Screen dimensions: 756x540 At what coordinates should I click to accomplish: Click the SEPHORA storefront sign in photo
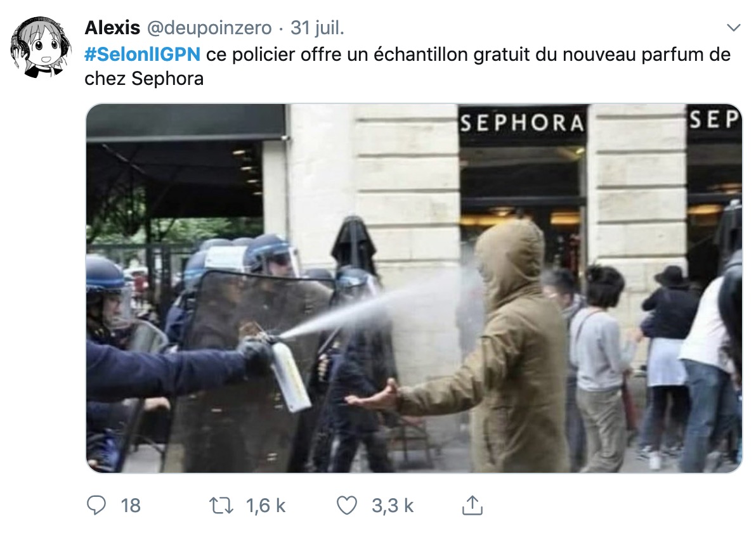tap(522, 124)
